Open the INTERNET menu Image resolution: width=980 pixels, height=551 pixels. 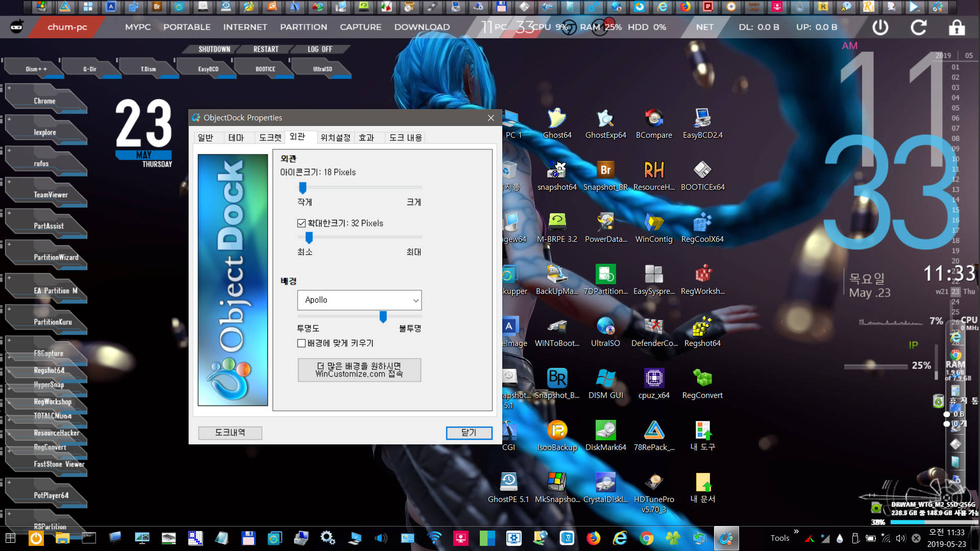[x=245, y=27]
